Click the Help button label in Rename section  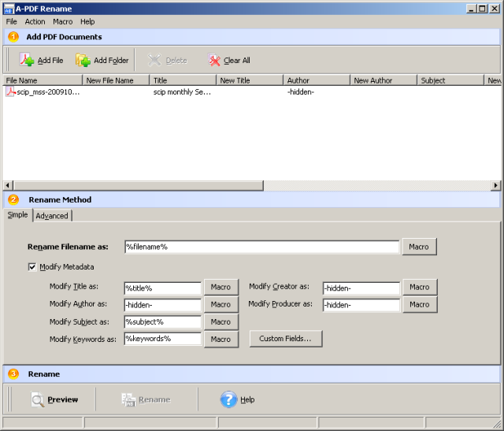(247, 399)
